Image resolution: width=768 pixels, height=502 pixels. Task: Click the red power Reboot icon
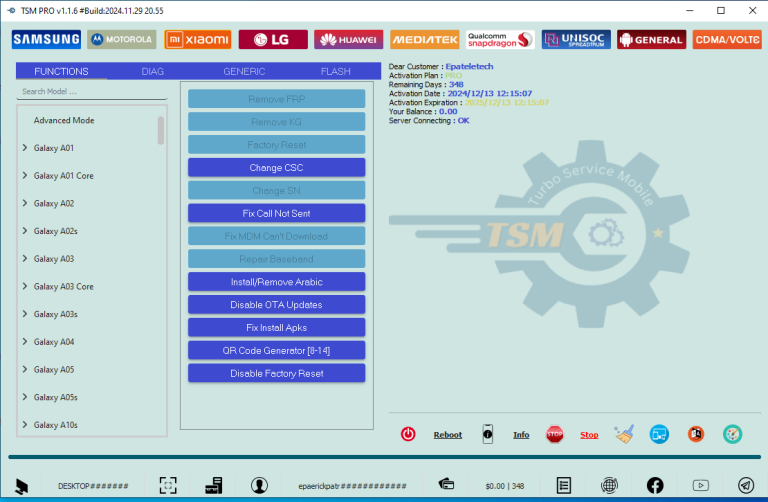tap(408, 434)
